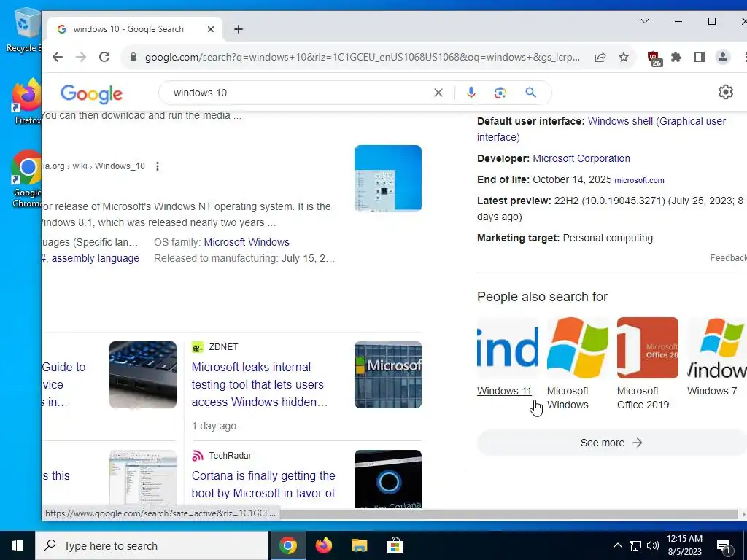Select the Firefox desktop shortcut

pyautogui.click(x=26, y=102)
